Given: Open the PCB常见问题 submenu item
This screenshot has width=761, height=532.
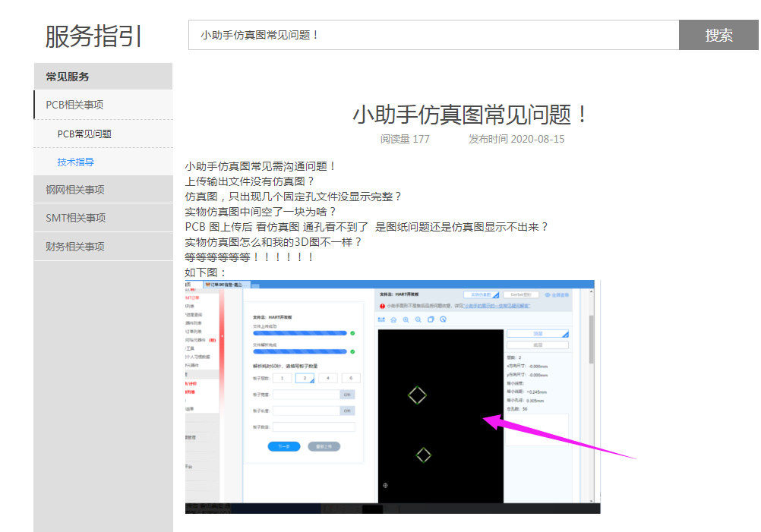Looking at the screenshot, I should (84, 134).
